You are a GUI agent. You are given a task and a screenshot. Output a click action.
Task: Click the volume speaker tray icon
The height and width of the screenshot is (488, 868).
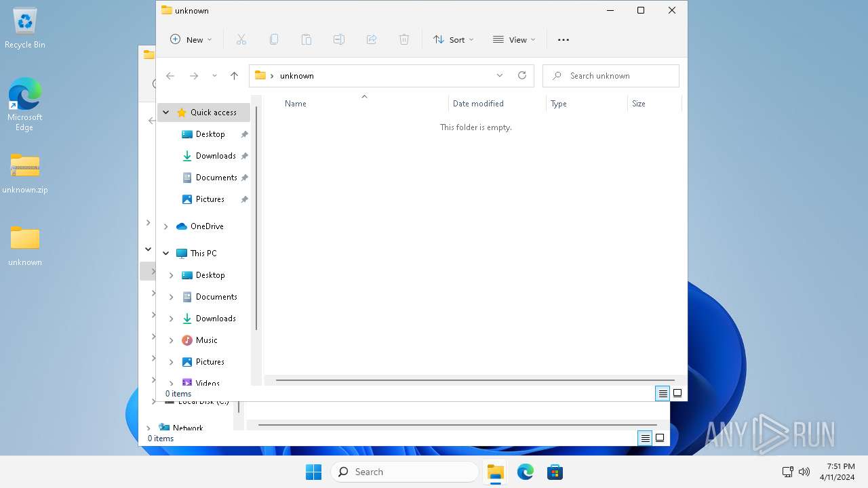804,472
